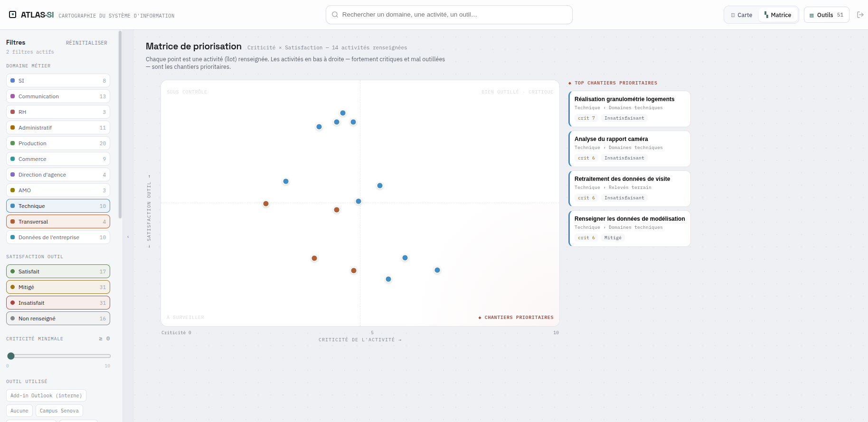Switch to the Matrice view
This screenshot has height=422, width=868.
(778, 15)
